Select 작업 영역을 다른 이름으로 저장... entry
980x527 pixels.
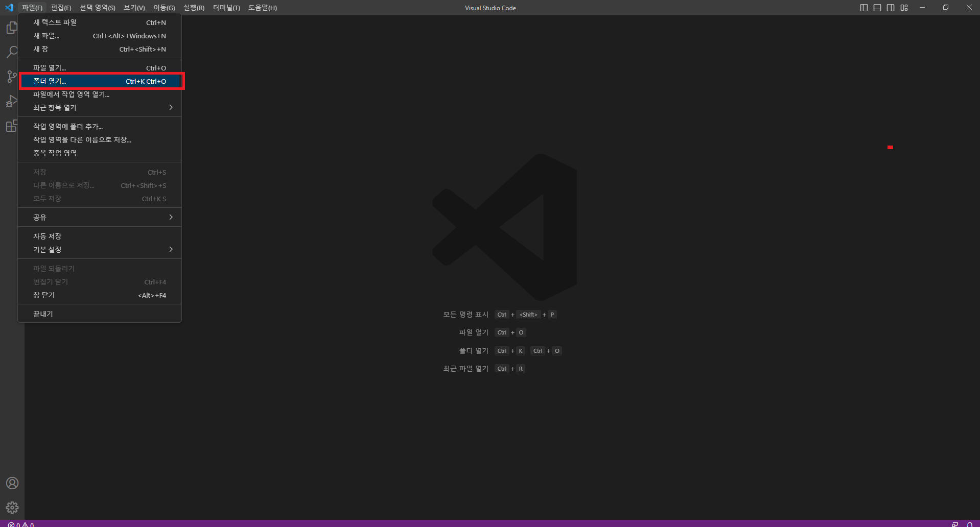(100, 140)
